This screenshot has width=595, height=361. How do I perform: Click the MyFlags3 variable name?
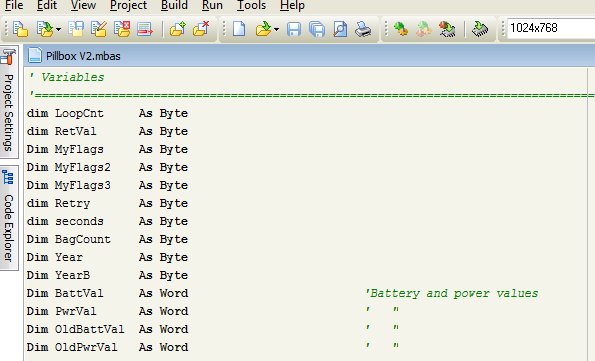tap(82, 185)
